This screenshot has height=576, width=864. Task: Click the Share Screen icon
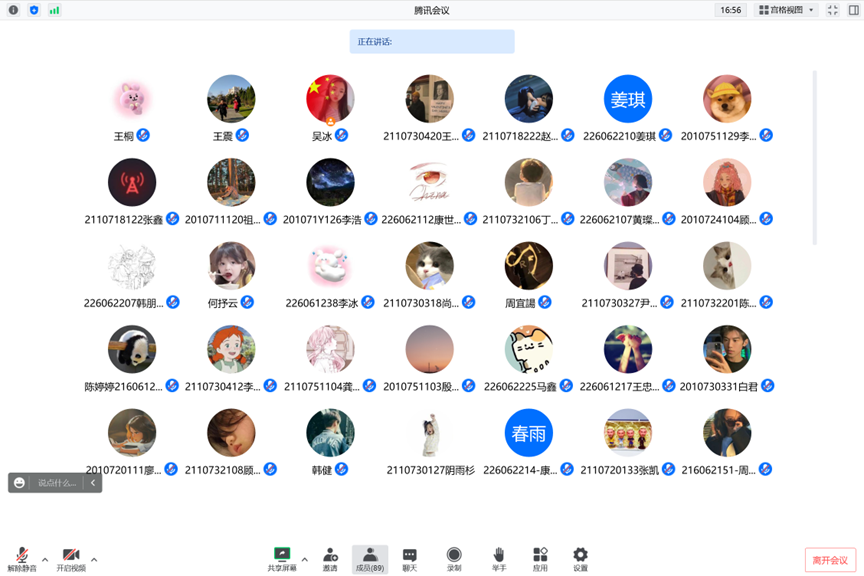[x=282, y=555]
